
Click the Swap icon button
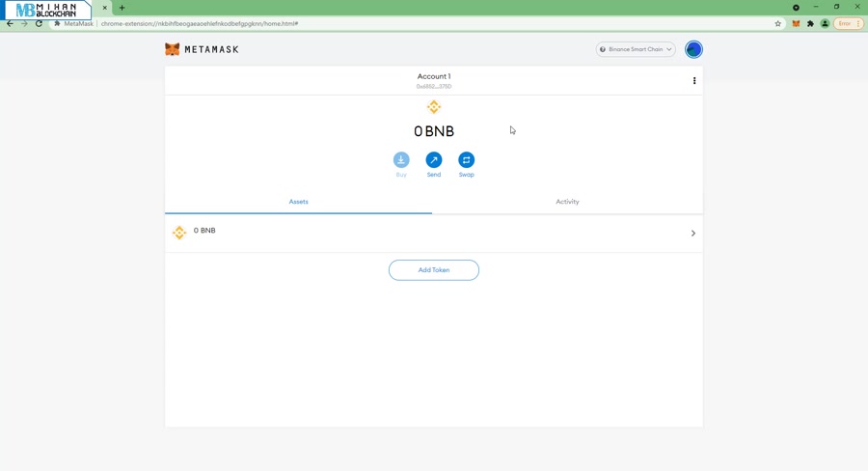(466, 159)
